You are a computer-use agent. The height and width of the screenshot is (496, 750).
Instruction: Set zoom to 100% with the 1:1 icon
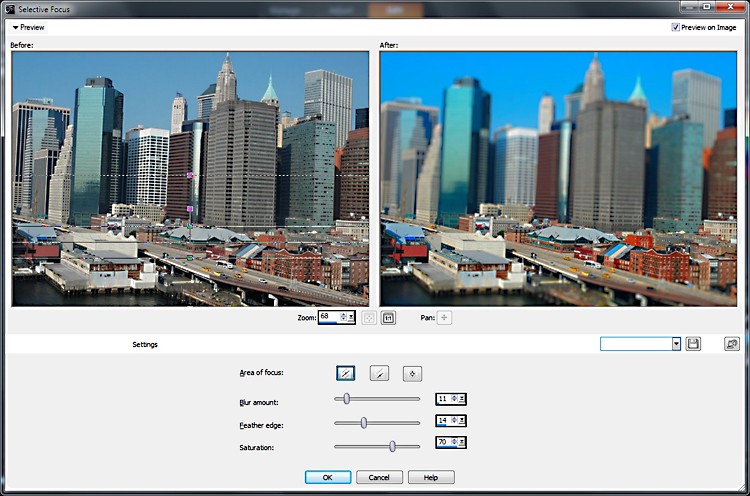pos(388,317)
